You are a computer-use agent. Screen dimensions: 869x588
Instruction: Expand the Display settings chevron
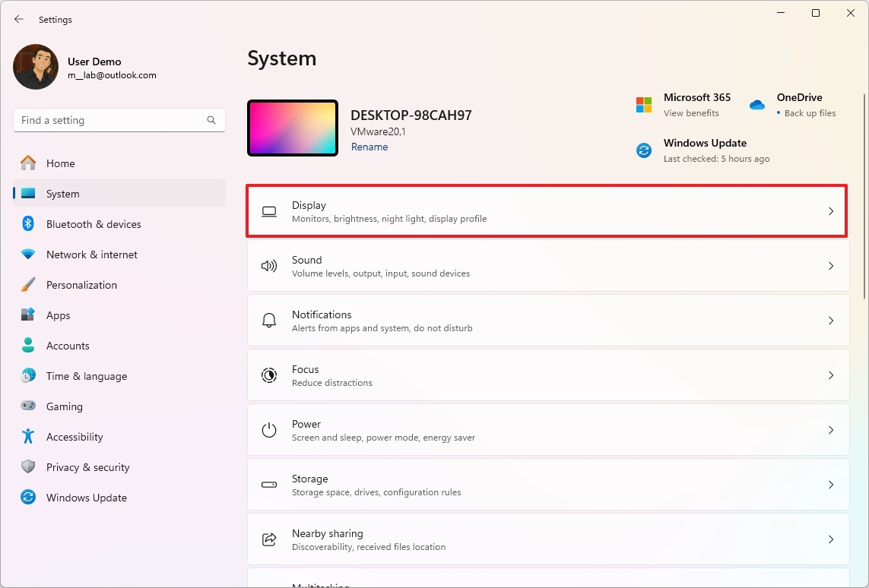click(x=830, y=211)
